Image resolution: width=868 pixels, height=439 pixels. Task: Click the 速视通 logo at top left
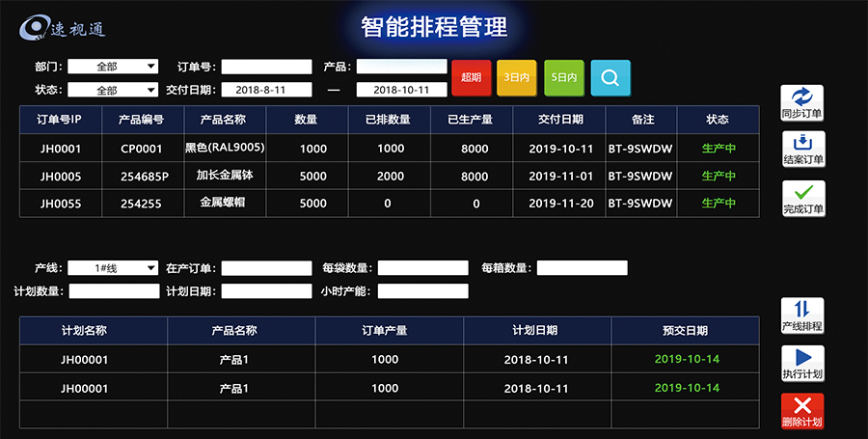(65, 27)
